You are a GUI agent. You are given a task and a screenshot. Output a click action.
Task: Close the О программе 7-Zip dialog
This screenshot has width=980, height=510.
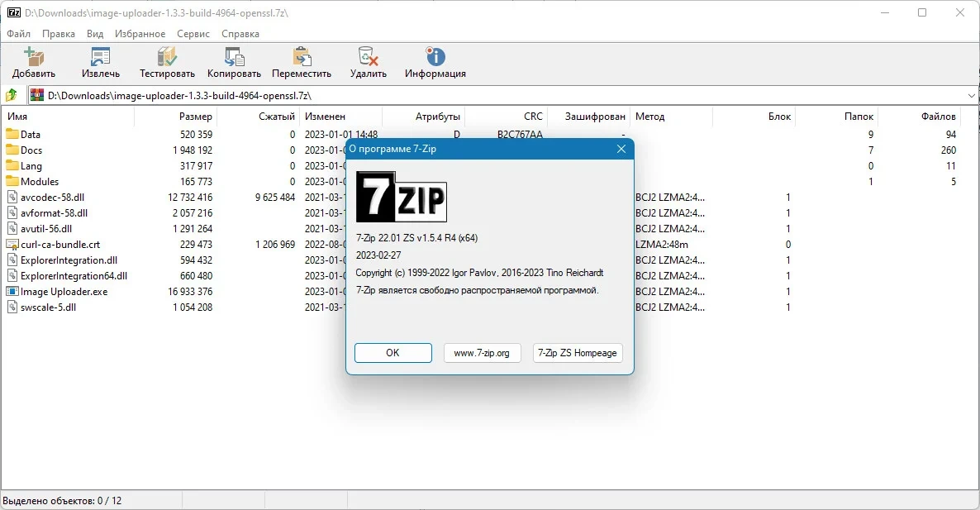[x=621, y=149]
